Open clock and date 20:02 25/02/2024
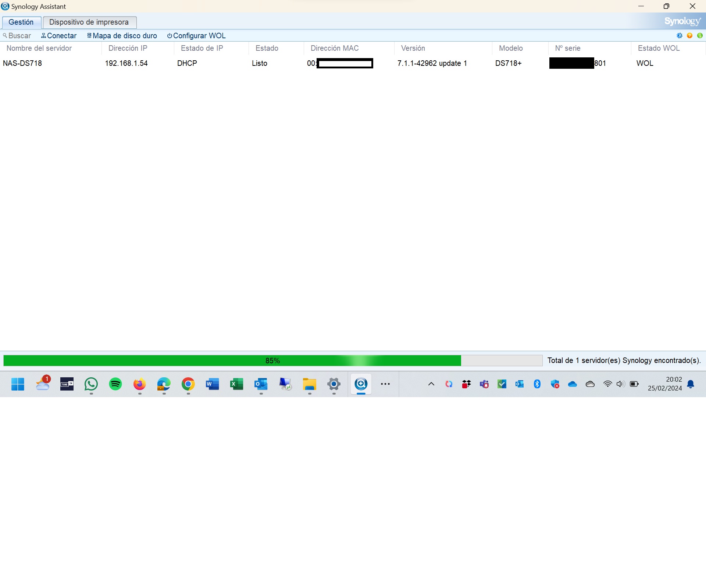Viewport: 706px width, 588px height. click(x=665, y=384)
